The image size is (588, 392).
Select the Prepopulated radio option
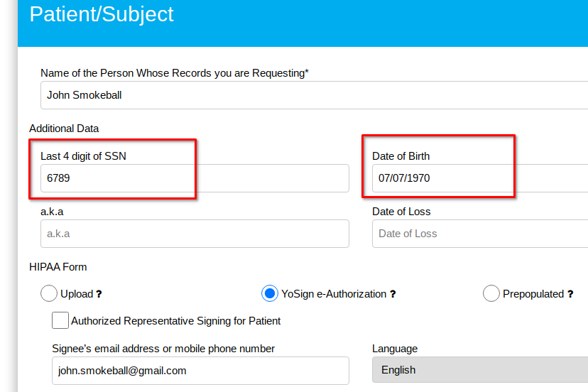491,293
